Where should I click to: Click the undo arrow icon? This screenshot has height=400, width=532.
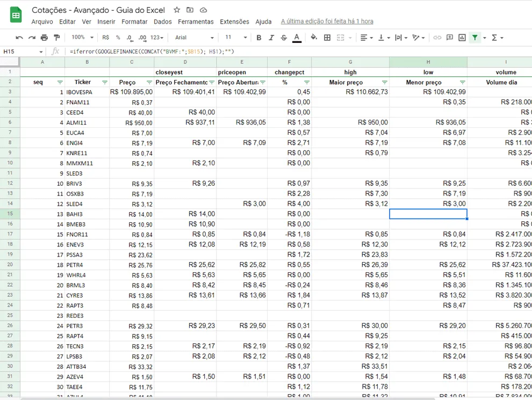click(x=19, y=38)
